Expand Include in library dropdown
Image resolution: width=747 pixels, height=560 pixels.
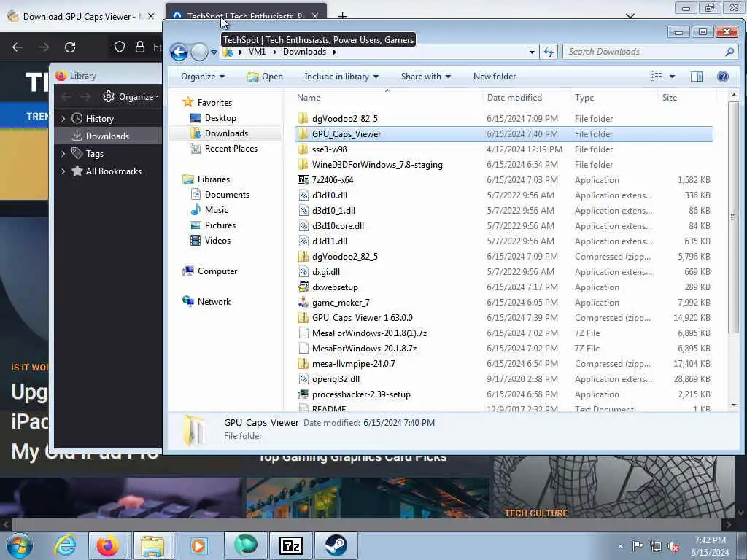341,77
